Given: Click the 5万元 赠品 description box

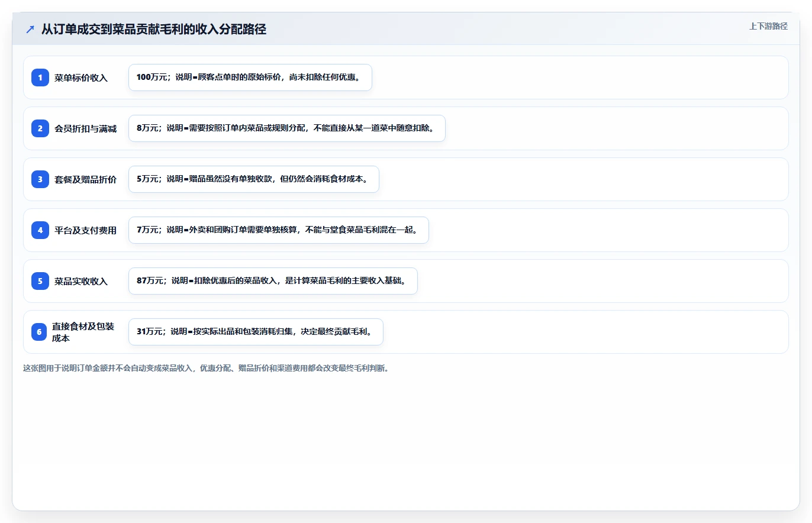Looking at the screenshot, I should click(x=254, y=179).
